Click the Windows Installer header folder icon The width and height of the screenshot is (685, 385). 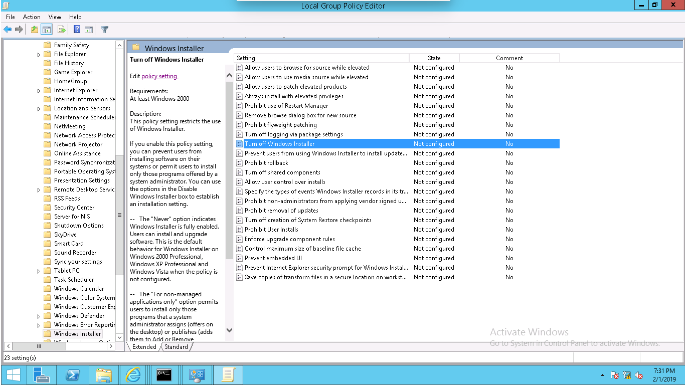(x=136, y=47)
